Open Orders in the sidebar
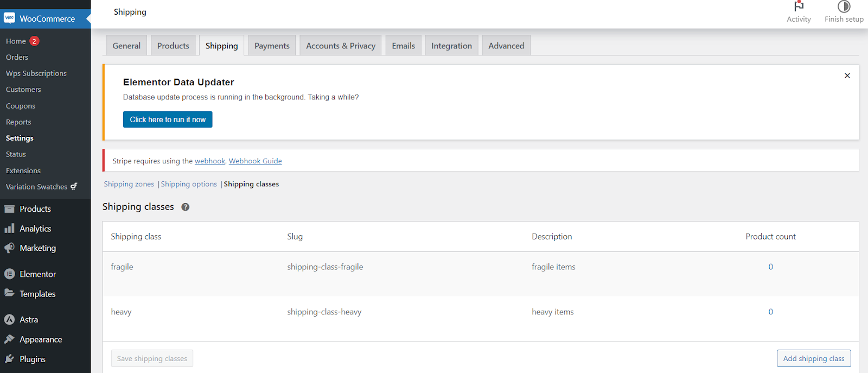The height and width of the screenshot is (373, 868). coord(17,57)
